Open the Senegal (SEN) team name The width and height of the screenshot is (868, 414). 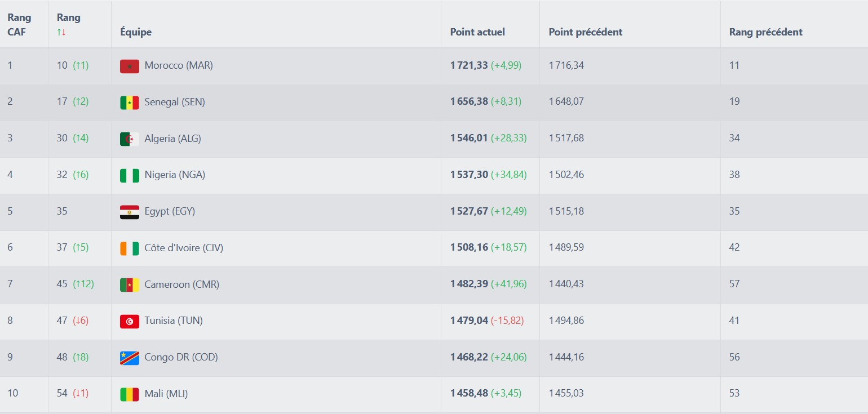(175, 102)
